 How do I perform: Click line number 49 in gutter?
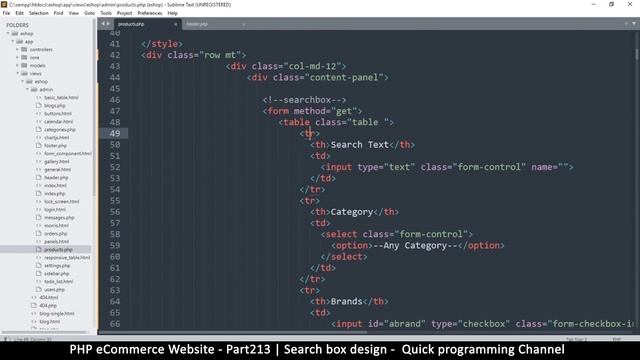[x=115, y=133]
